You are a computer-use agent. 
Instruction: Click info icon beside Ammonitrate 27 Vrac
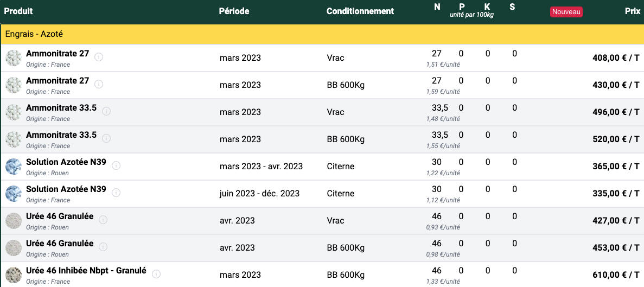coord(99,56)
